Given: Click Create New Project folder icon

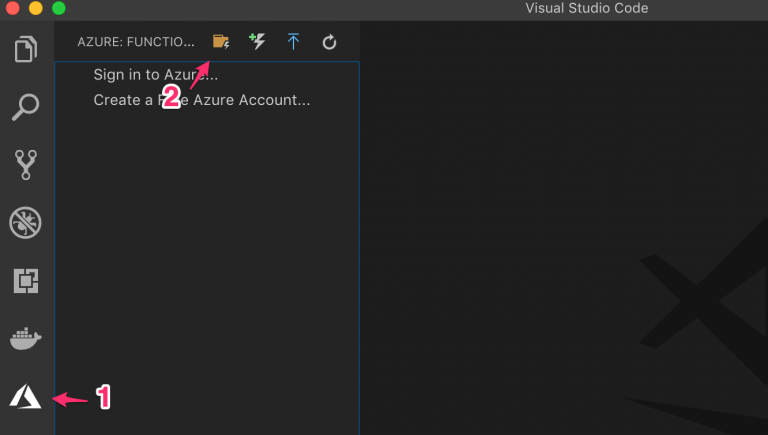Looking at the screenshot, I should tap(221, 42).
